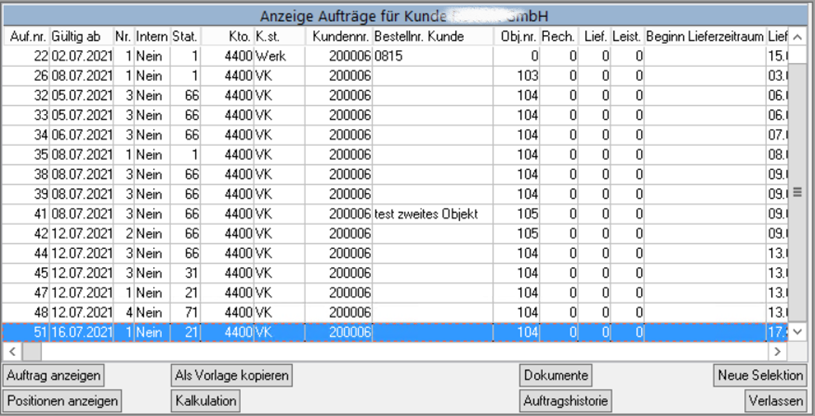
Task: Click the Gültig ab column header
Action: coord(75,37)
